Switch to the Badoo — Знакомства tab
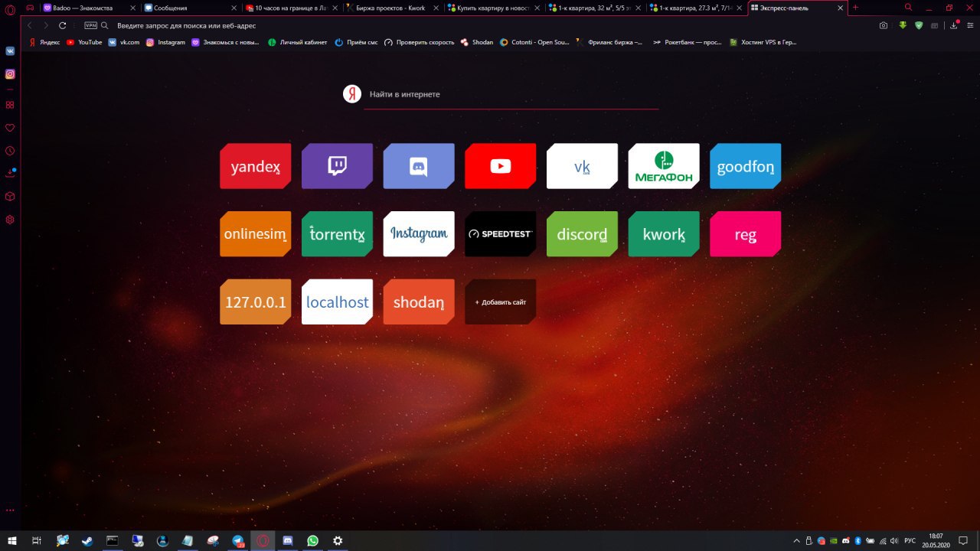This screenshot has height=551, width=980. [x=90, y=8]
